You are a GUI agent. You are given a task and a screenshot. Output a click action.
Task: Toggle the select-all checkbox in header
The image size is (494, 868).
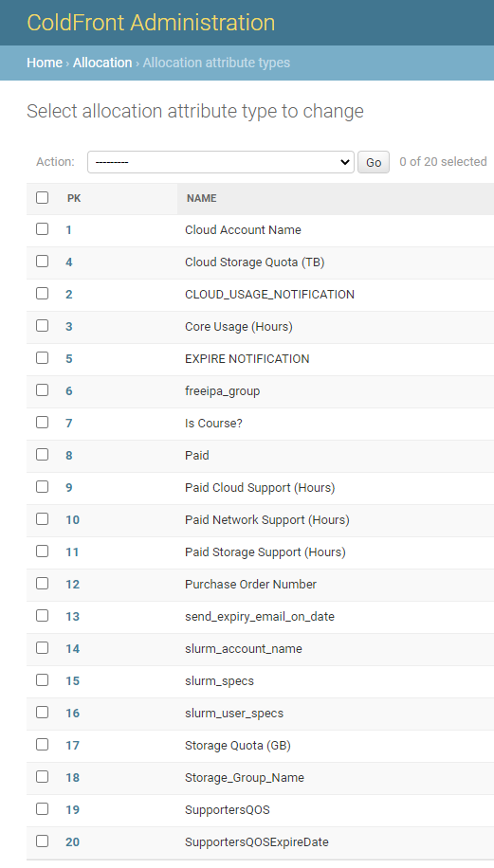[x=42, y=198]
